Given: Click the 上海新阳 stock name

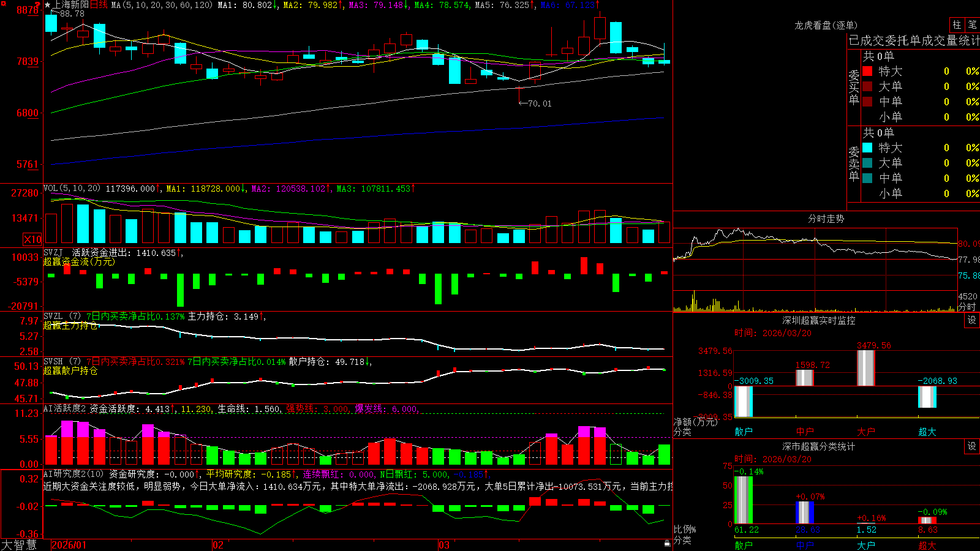Looking at the screenshot, I should click(x=71, y=5).
